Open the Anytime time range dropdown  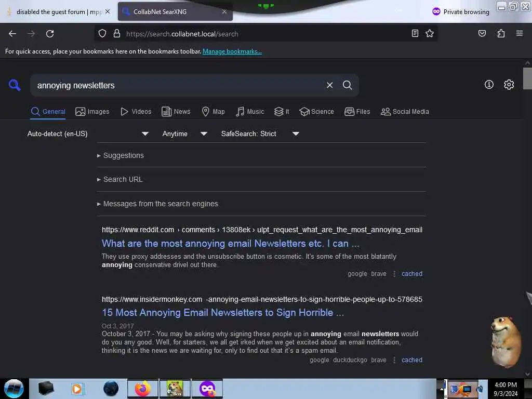click(184, 134)
